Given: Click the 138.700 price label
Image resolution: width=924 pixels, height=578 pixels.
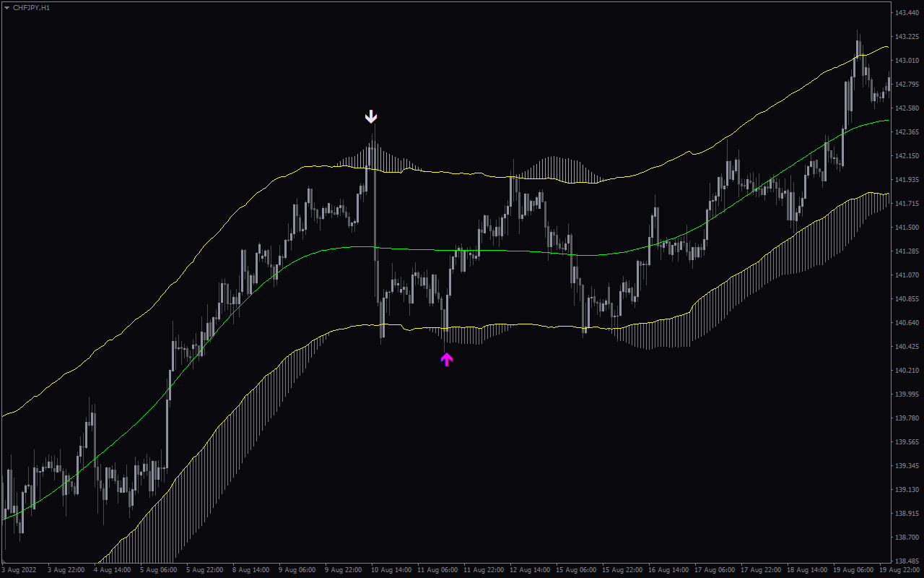Looking at the screenshot, I should [906, 538].
